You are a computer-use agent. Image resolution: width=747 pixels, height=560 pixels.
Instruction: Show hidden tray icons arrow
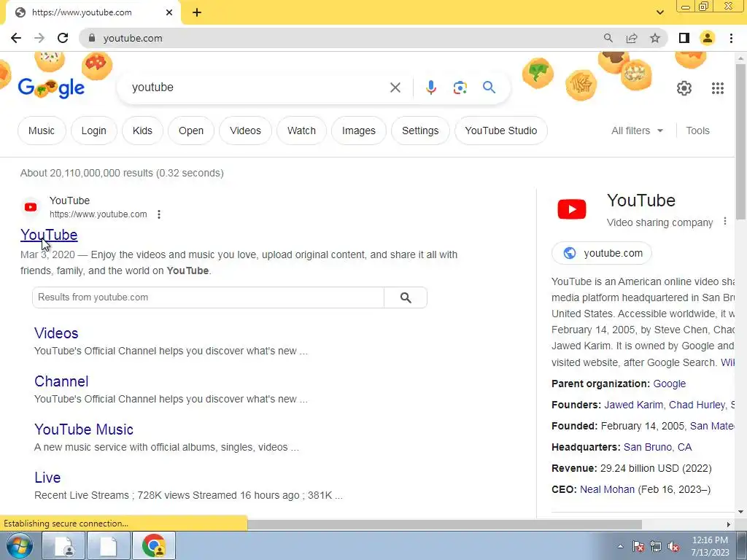[x=620, y=547]
